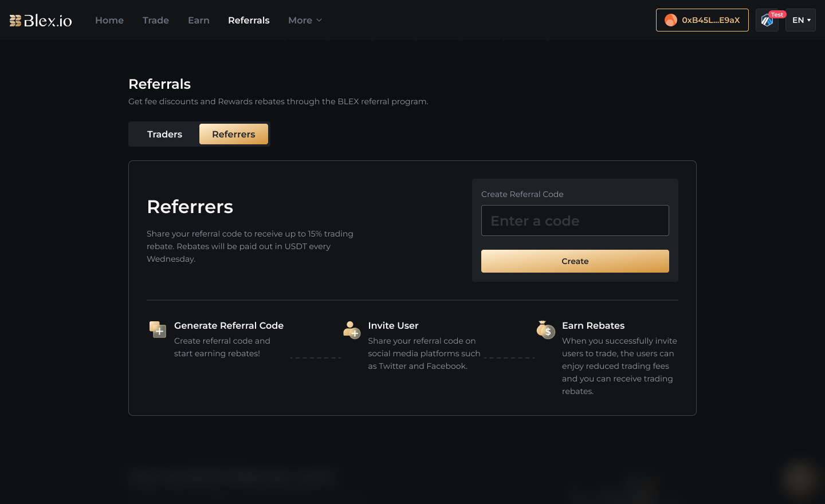Image resolution: width=825 pixels, height=504 pixels.
Task: Click the Generate Referral Code icon
Action: [x=158, y=329]
